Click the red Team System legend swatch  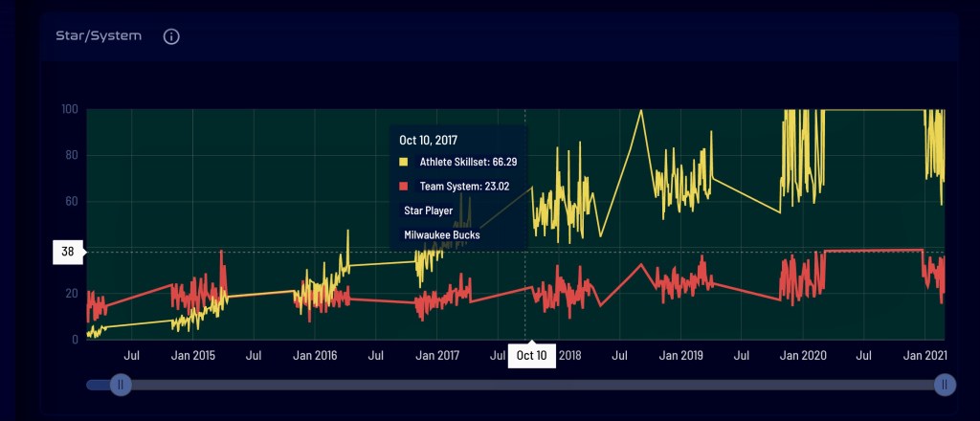(x=405, y=187)
